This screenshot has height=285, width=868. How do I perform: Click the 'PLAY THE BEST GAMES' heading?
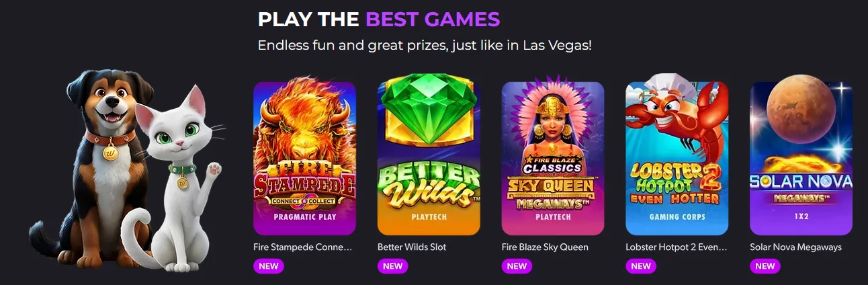click(x=379, y=19)
